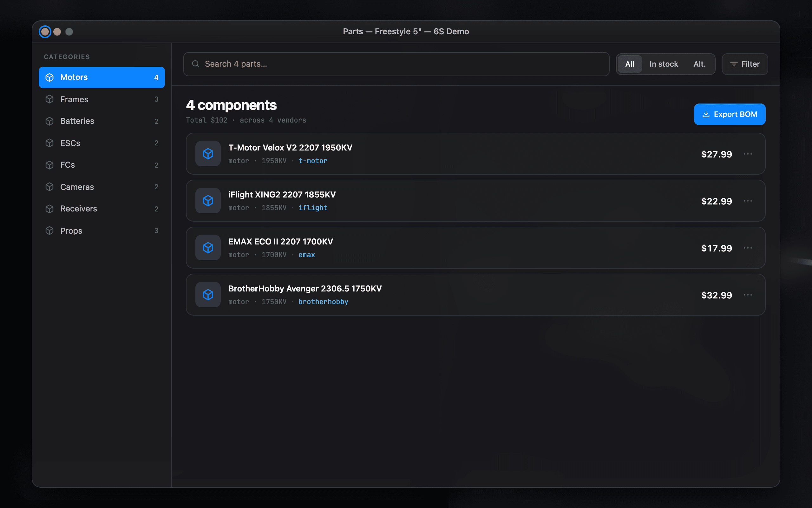
Task: Open the Cameras category
Action: coord(102,187)
